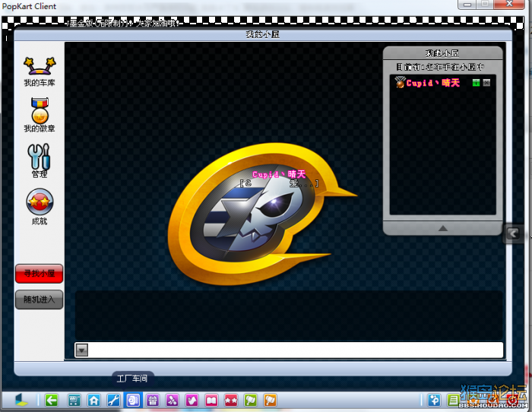The height and width of the screenshot is (412, 532).
Task: Open the chat channel dropdown arrow
Action: pos(82,350)
